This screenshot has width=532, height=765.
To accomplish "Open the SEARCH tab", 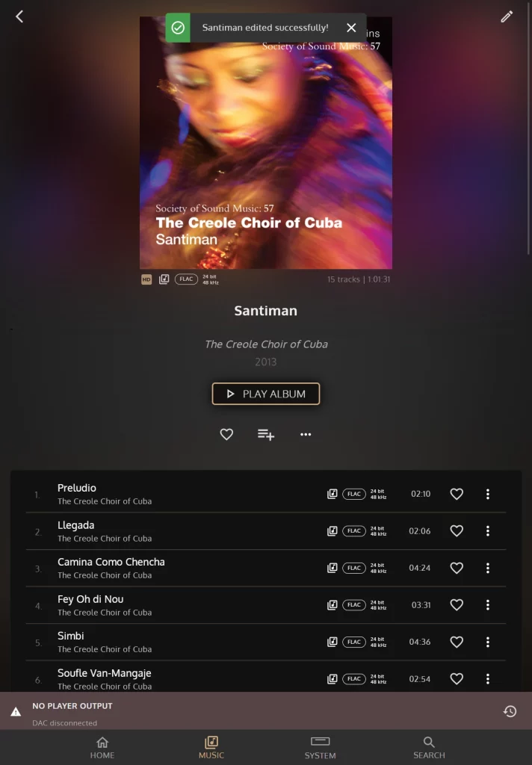I will coord(429,748).
